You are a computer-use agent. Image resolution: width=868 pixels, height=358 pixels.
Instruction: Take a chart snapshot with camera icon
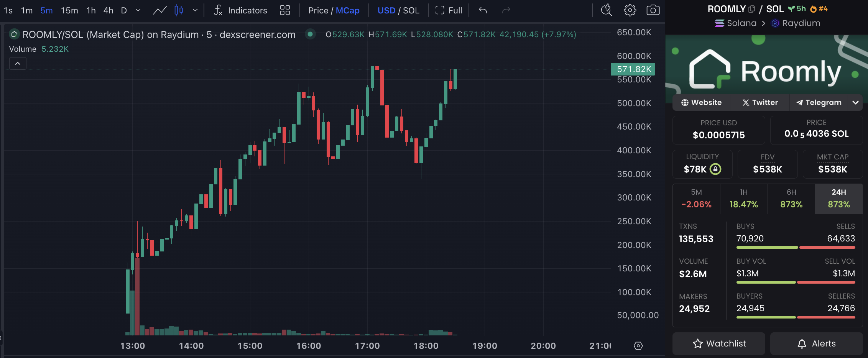[653, 10]
